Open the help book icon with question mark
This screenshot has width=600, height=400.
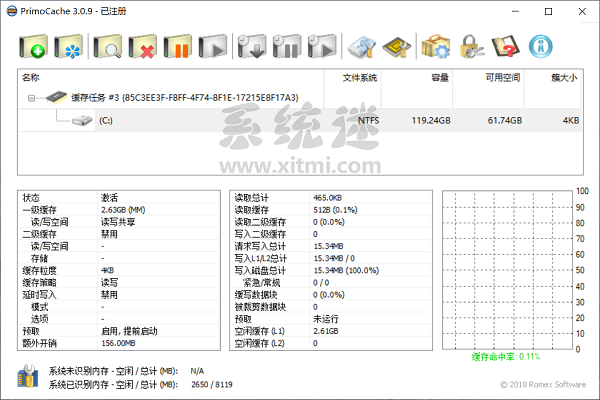coord(506,47)
